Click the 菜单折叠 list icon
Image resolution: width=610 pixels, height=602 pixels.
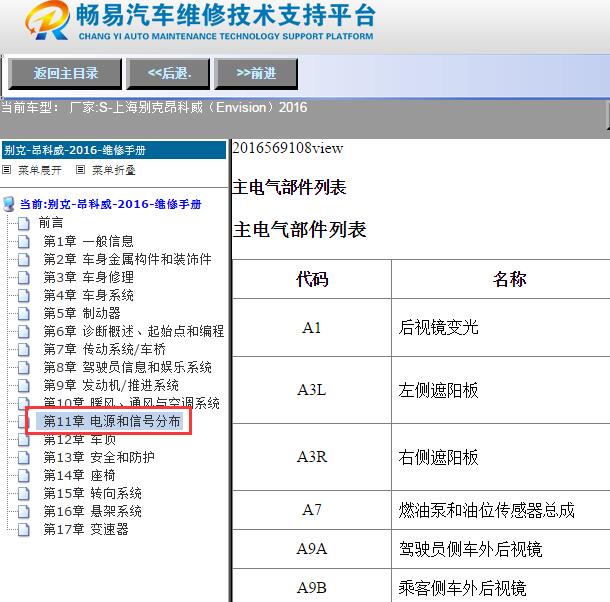pos(80,170)
